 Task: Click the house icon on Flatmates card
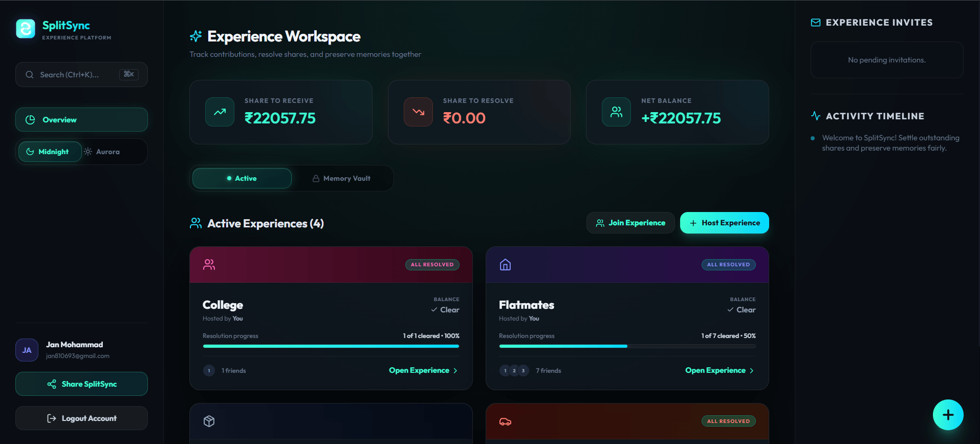[505, 265]
